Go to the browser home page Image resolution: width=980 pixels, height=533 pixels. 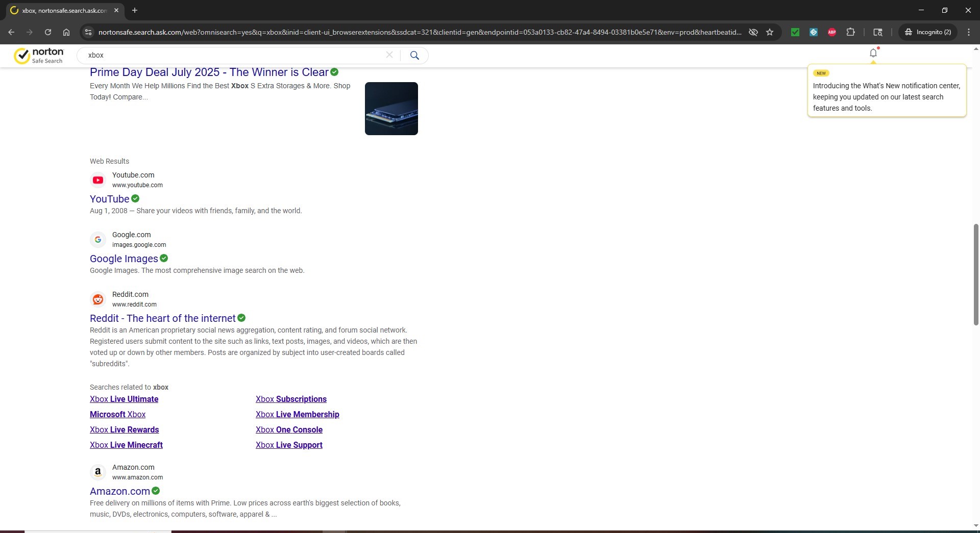(x=66, y=32)
